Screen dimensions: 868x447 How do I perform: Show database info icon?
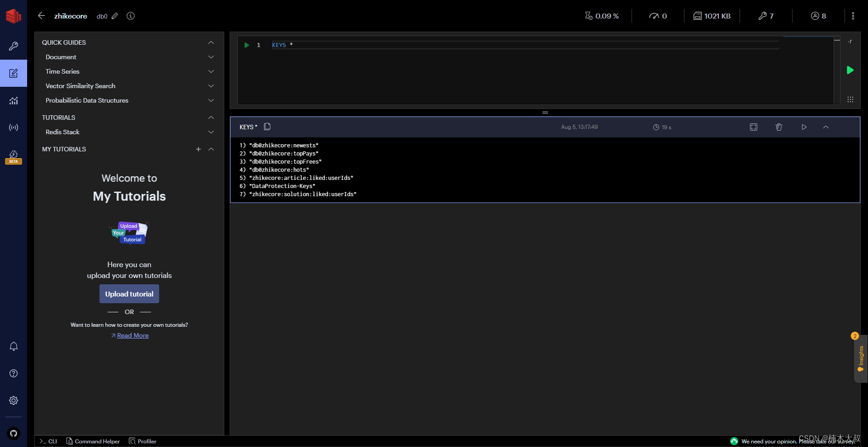tap(131, 16)
